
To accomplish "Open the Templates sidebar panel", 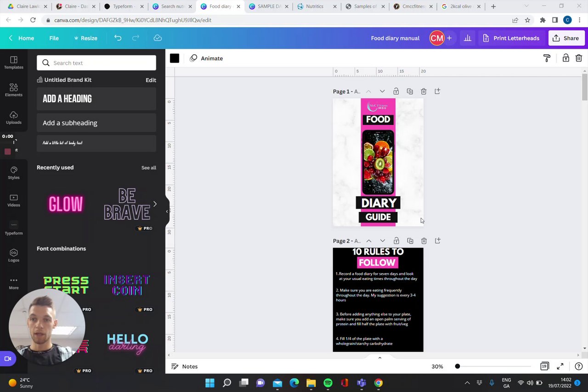I will 14,62.
